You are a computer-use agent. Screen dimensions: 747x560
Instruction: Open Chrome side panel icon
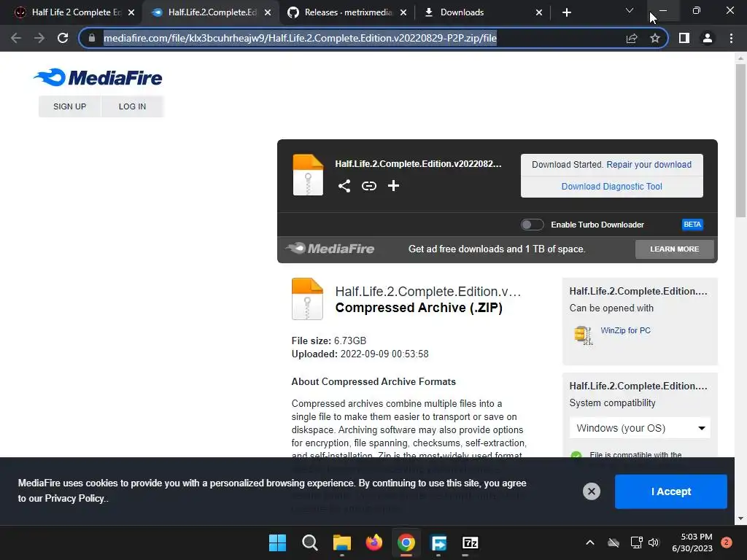point(684,38)
